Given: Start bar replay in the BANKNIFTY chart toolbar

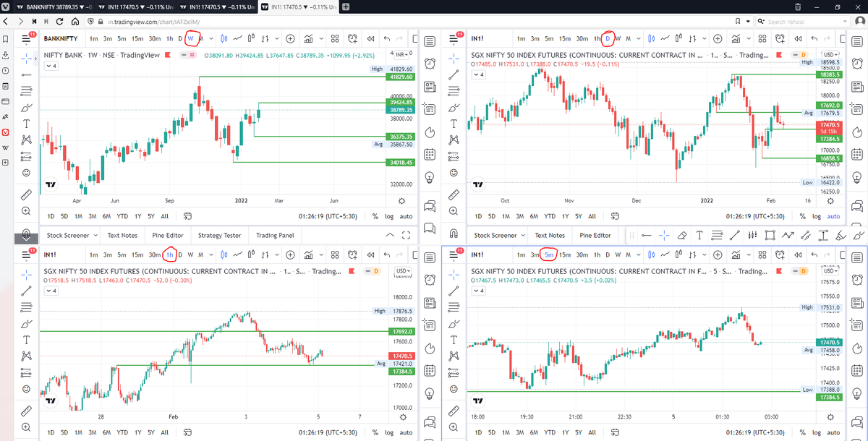Looking at the screenshot, I should tap(370, 38).
